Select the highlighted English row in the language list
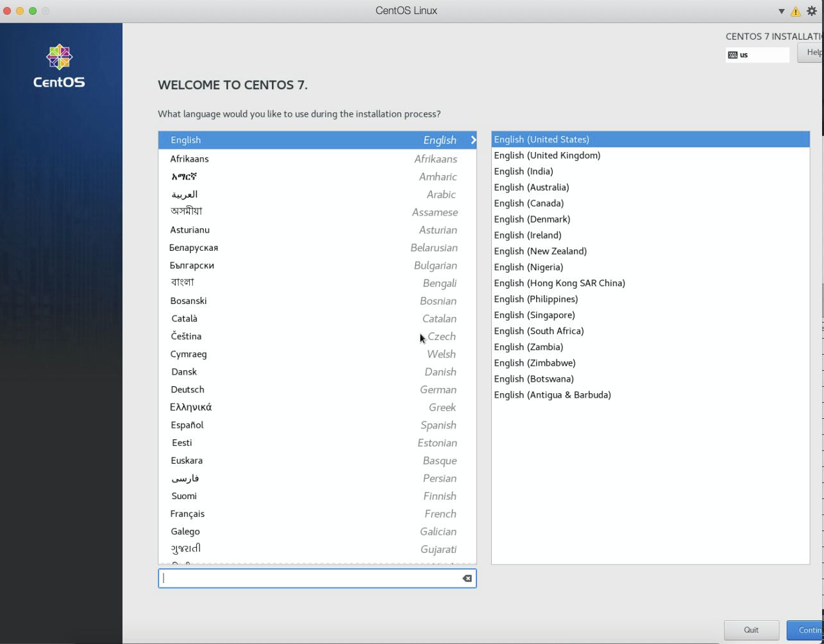This screenshot has width=824, height=644. click(317, 140)
